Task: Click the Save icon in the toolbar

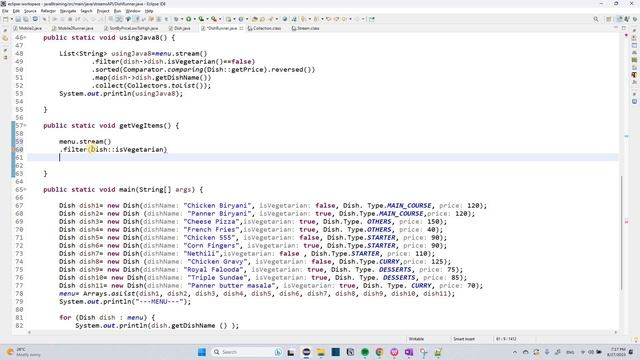Action: (x=18, y=19)
